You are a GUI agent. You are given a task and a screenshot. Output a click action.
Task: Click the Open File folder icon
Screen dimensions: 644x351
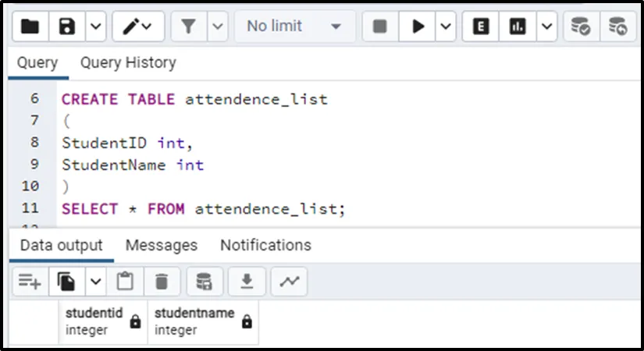click(x=30, y=27)
